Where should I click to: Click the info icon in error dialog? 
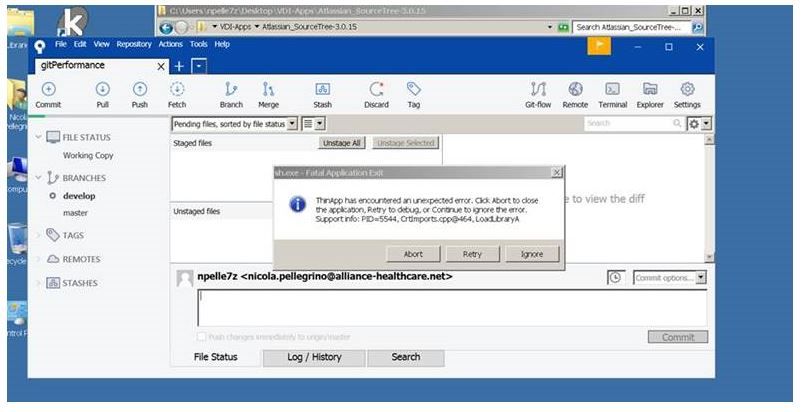(298, 204)
